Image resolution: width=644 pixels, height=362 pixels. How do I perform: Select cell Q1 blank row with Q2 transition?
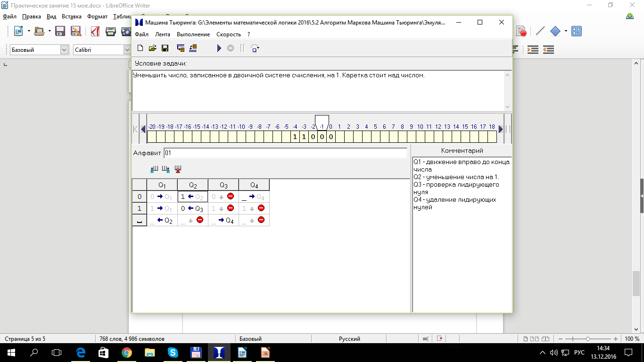point(162,220)
